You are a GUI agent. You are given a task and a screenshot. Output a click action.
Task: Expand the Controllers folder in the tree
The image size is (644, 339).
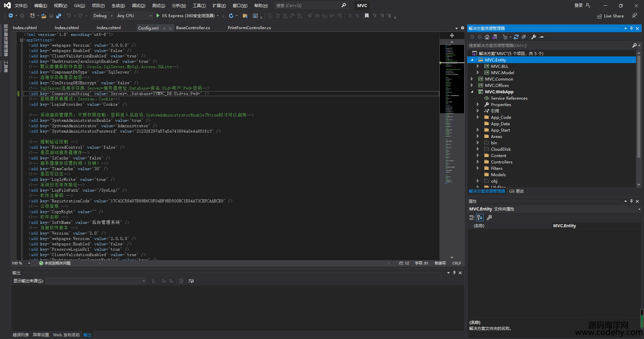pos(478,162)
